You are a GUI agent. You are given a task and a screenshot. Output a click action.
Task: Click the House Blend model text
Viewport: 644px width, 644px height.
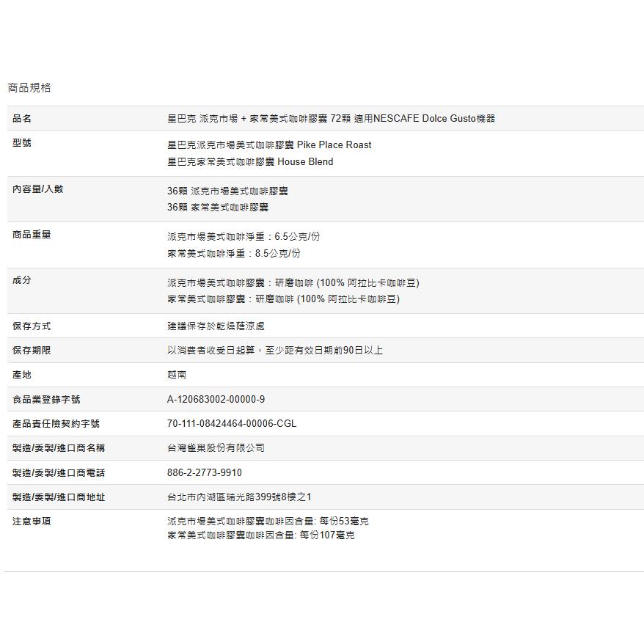249,162
